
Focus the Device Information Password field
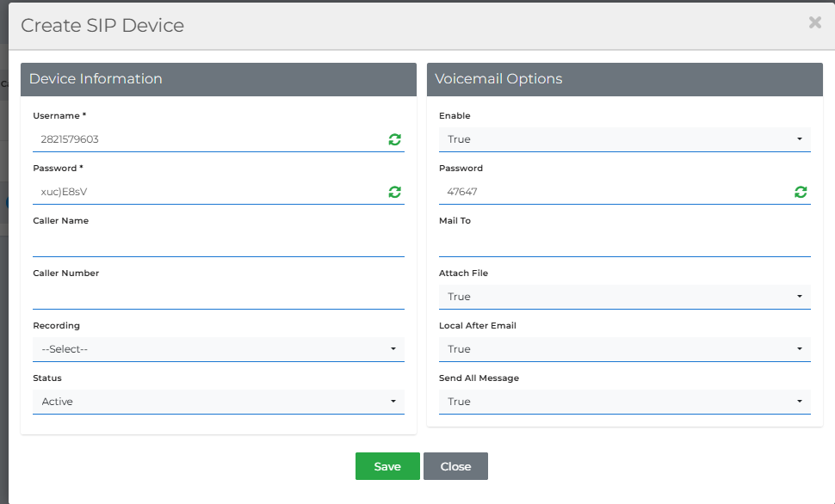tap(207, 192)
